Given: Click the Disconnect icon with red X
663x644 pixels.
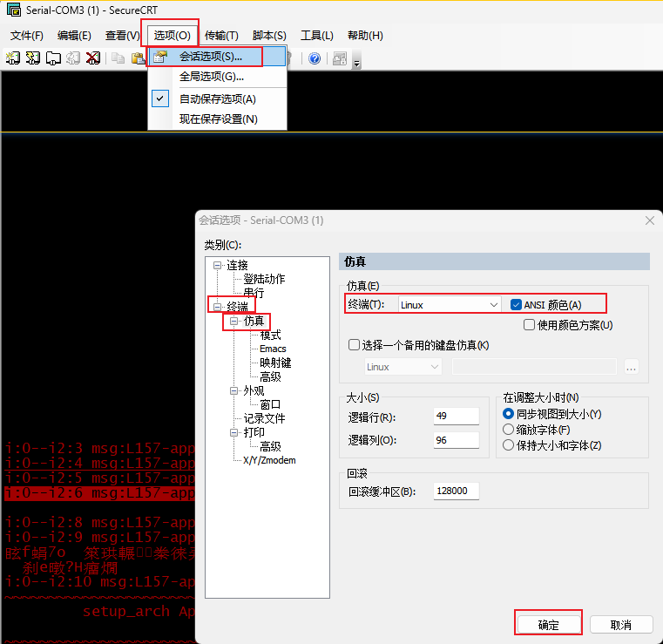Looking at the screenshot, I should [x=93, y=58].
